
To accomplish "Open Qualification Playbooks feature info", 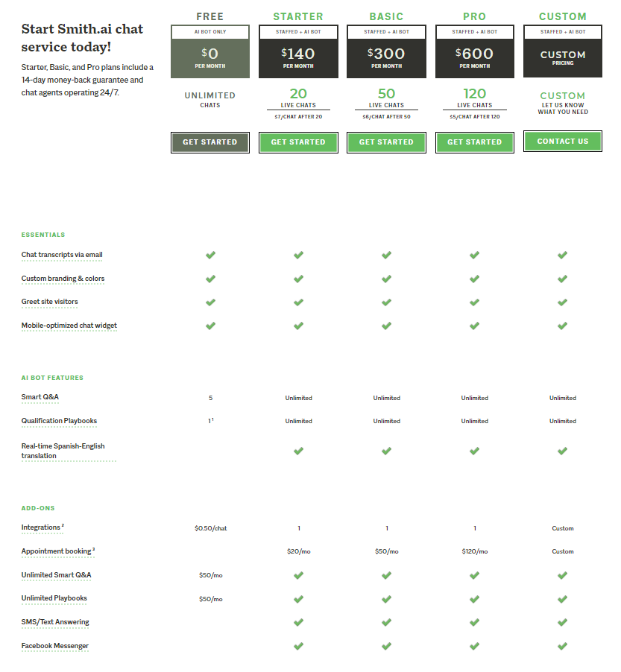I will [x=59, y=421].
